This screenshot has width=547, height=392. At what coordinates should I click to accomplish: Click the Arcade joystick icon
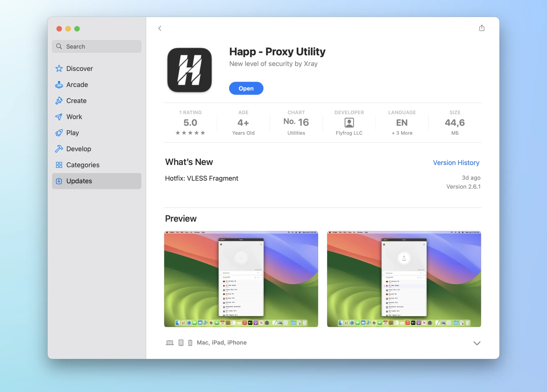click(x=59, y=85)
